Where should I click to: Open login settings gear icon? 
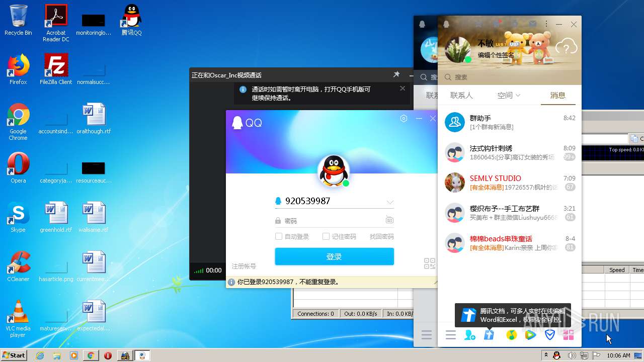404,118
